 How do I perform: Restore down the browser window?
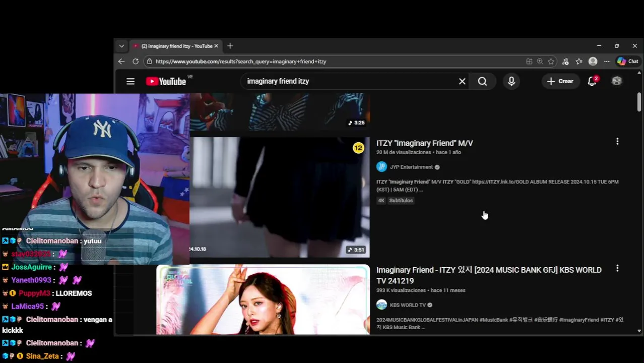tap(617, 46)
